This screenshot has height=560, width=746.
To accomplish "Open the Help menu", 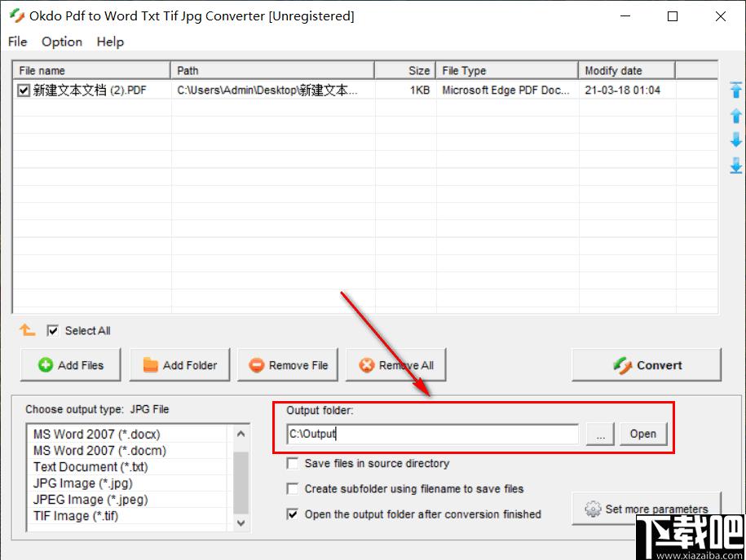I will click(x=110, y=42).
